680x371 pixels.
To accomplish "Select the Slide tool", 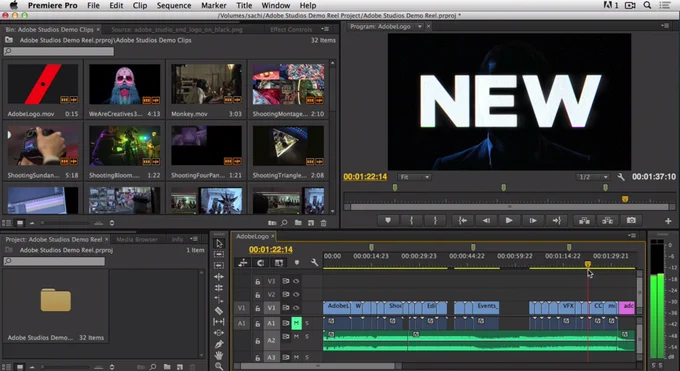I will (219, 333).
